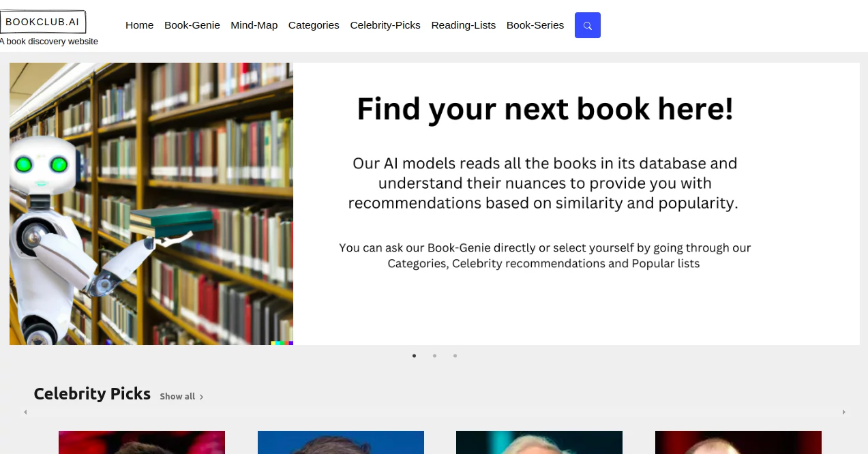Select Home in the navigation bar
This screenshot has width=868, height=454.
[139, 25]
